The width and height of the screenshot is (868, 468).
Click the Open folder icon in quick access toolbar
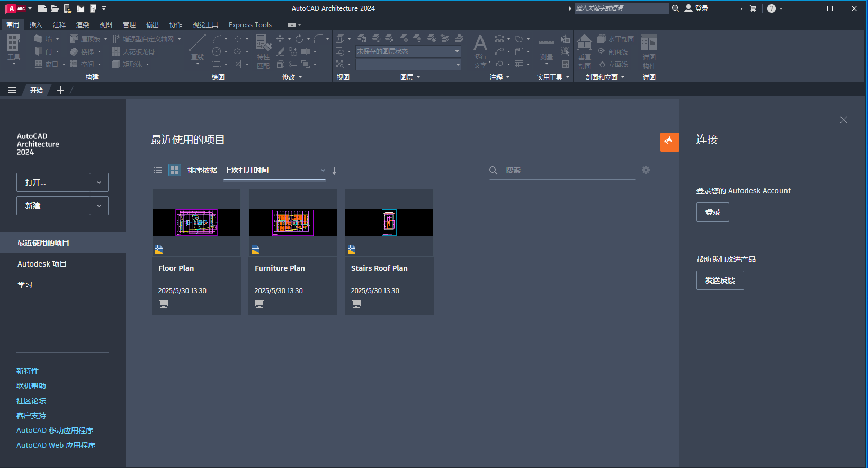[x=55, y=8]
